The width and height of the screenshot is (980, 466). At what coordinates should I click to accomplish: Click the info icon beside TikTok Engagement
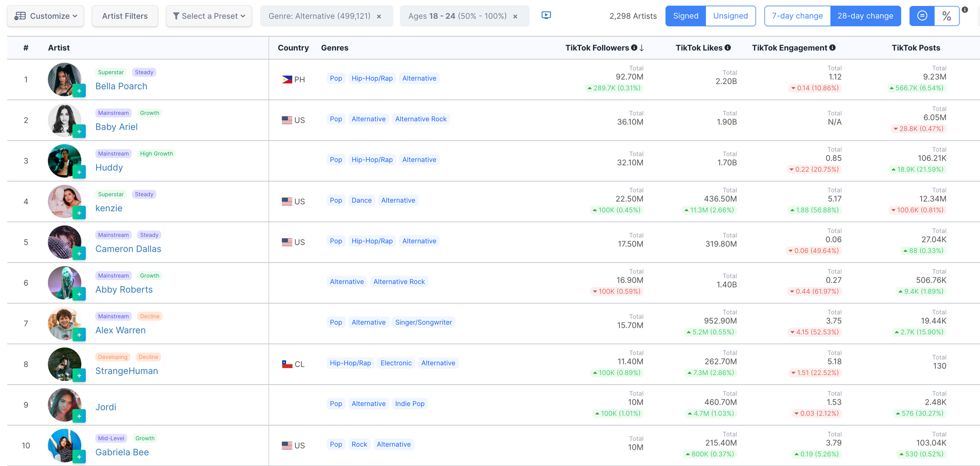pyautogui.click(x=833, y=48)
